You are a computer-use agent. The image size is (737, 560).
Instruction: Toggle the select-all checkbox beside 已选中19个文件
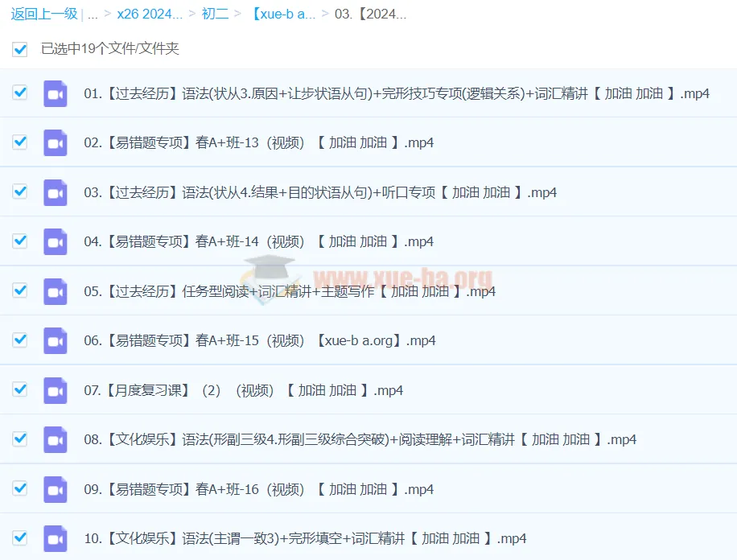pyautogui.click(x=20, y=49)
